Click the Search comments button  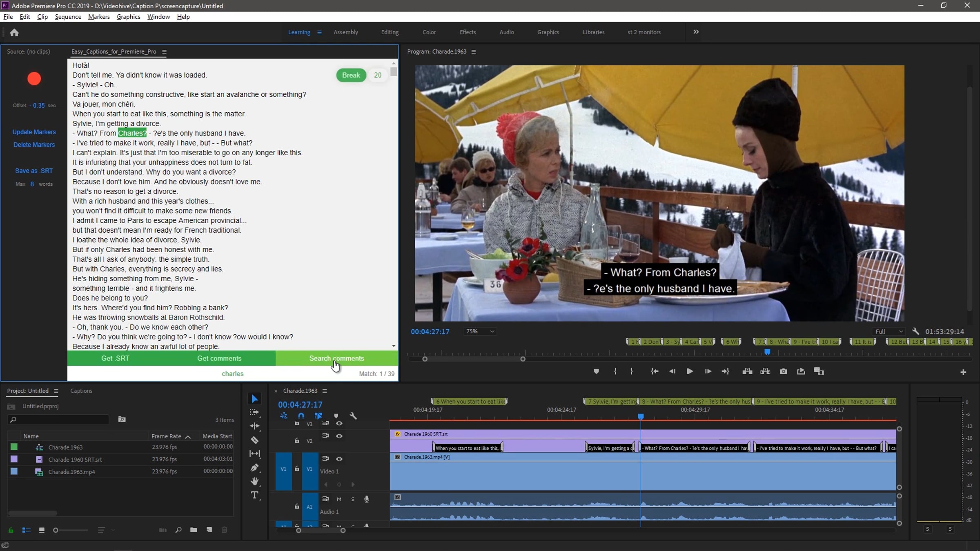[336, 358]
